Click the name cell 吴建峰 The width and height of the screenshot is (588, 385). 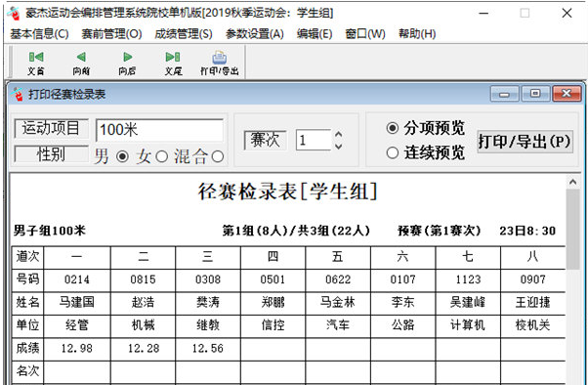coord(468,303)
